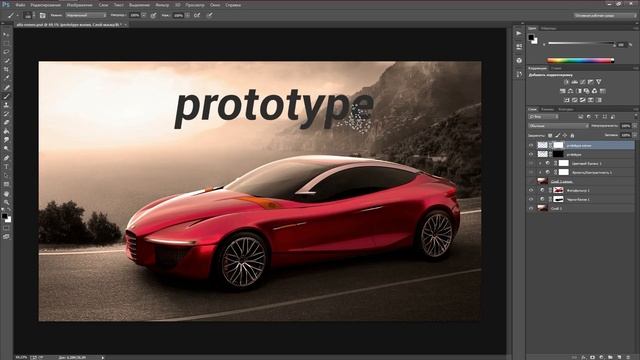Select the Pen tool
Viewport: 640px width, 360px height.
pyautogui.click(x=6, y=158)
